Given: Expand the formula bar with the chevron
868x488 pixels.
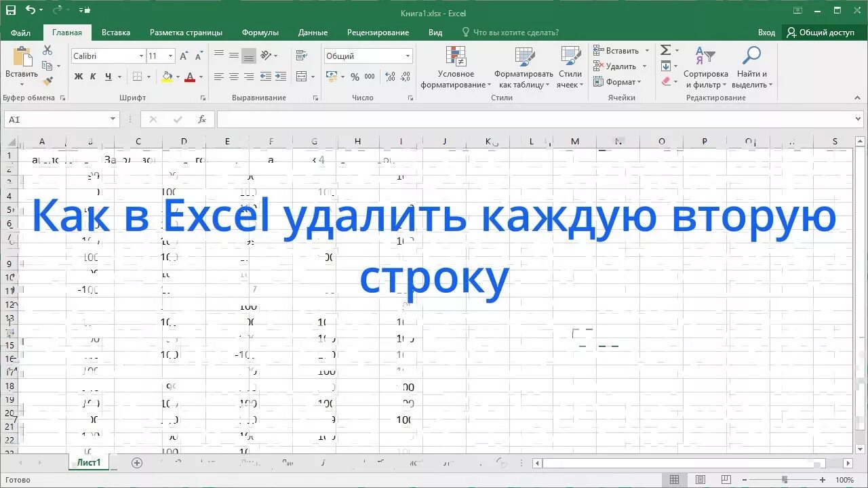Looking at the screenshot, I should pyautogui.click(x=859, y=119).
